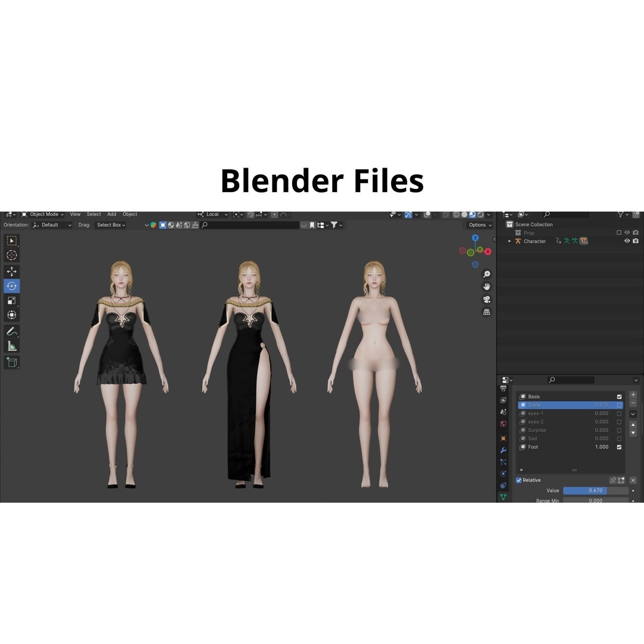Move shape key up with up arrow
Image resolution: width=644 pixels, height=644 pixels.
pos(633,425)
